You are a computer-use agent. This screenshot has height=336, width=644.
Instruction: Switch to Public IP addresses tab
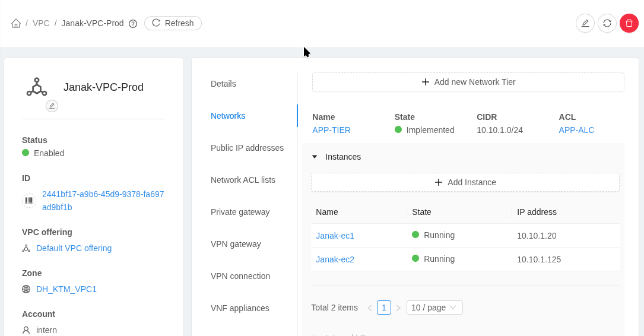pos(247,148)
